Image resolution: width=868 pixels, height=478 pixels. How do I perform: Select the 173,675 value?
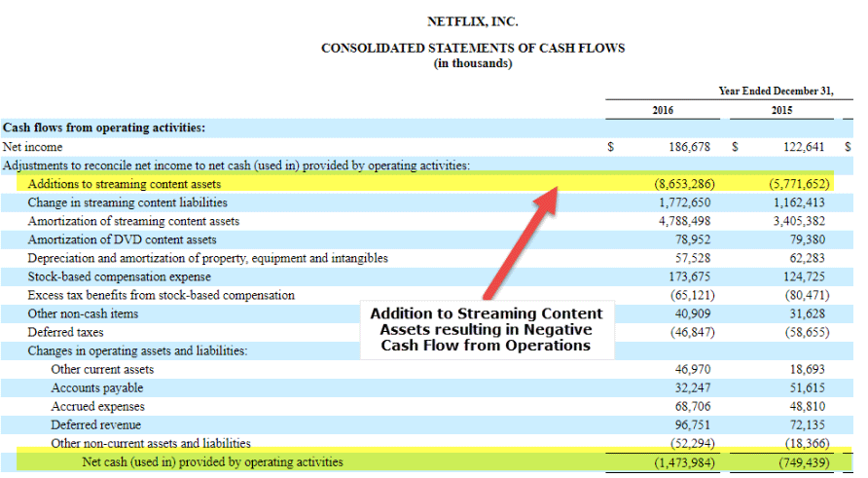coord(690,276)
